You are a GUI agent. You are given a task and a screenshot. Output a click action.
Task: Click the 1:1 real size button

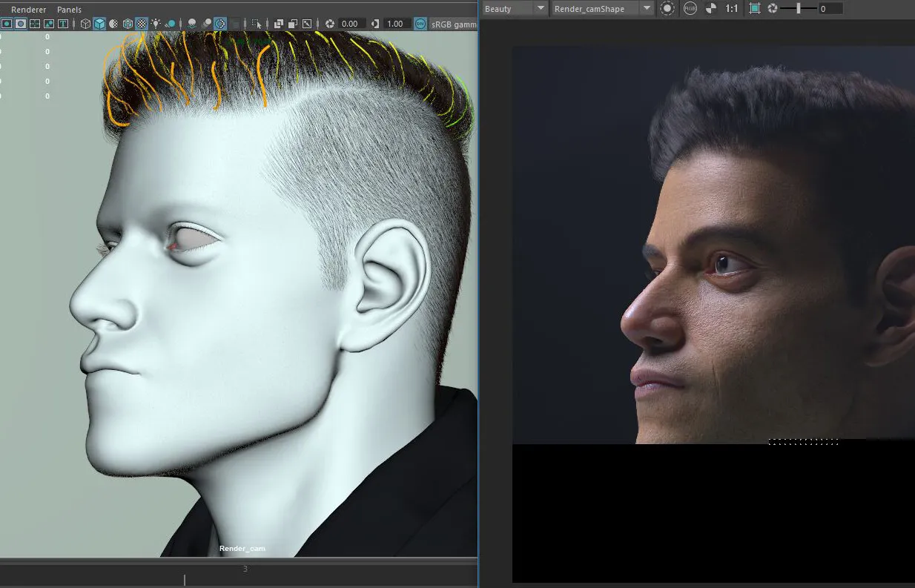(732, 9)
